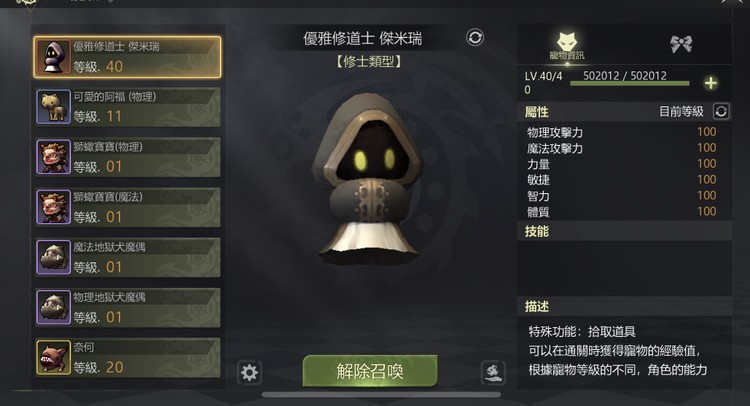Switch to the bow-tie costume tab
This screenshot has height=406, width=750.
[x=681, y=44]
